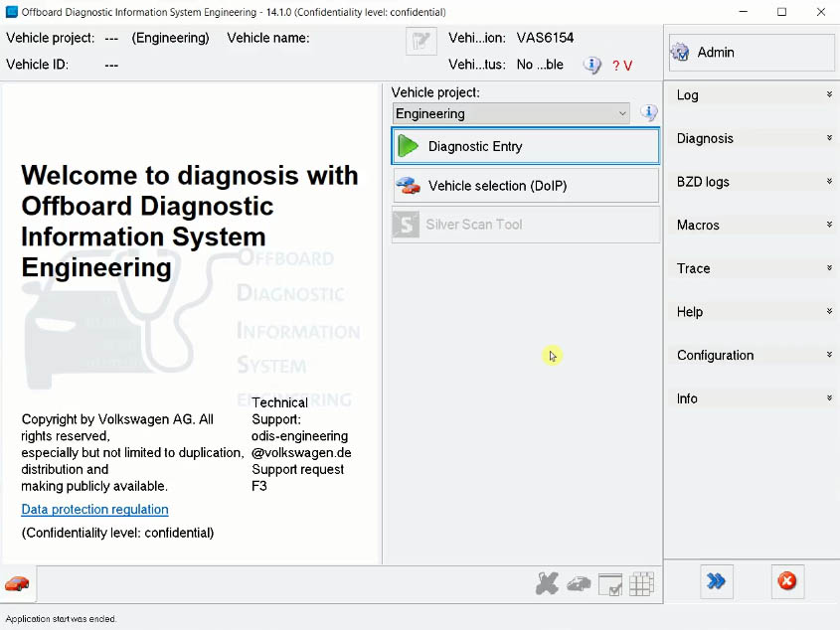840x630 pixels.
Task: Click the notepad edit icon in header
Action: click(421, 42)
